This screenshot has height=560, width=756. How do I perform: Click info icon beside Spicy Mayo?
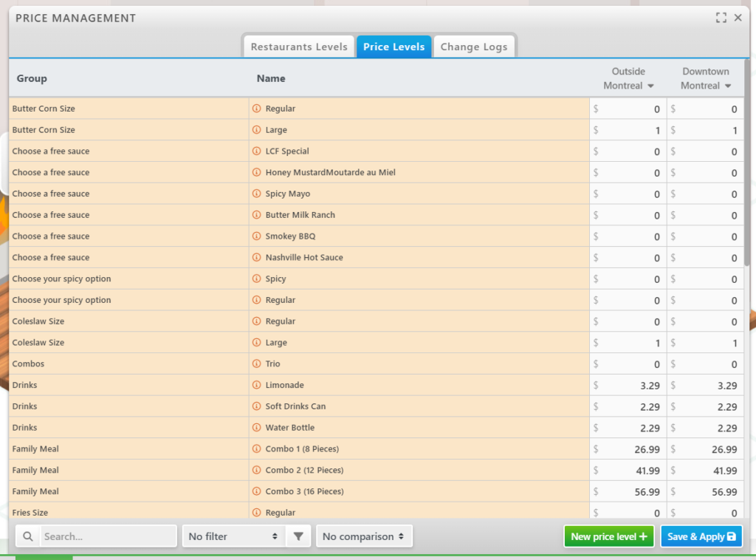[257, 194]
